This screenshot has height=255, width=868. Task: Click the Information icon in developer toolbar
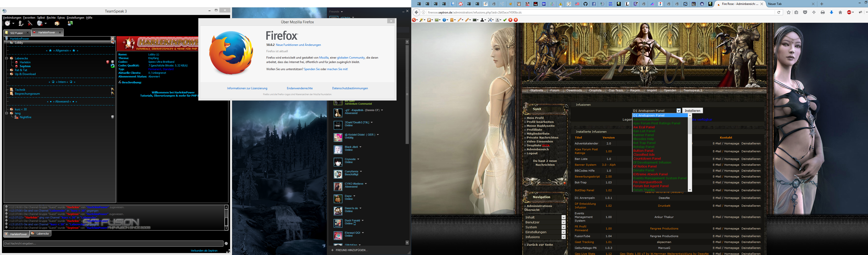tap(444, 20)
